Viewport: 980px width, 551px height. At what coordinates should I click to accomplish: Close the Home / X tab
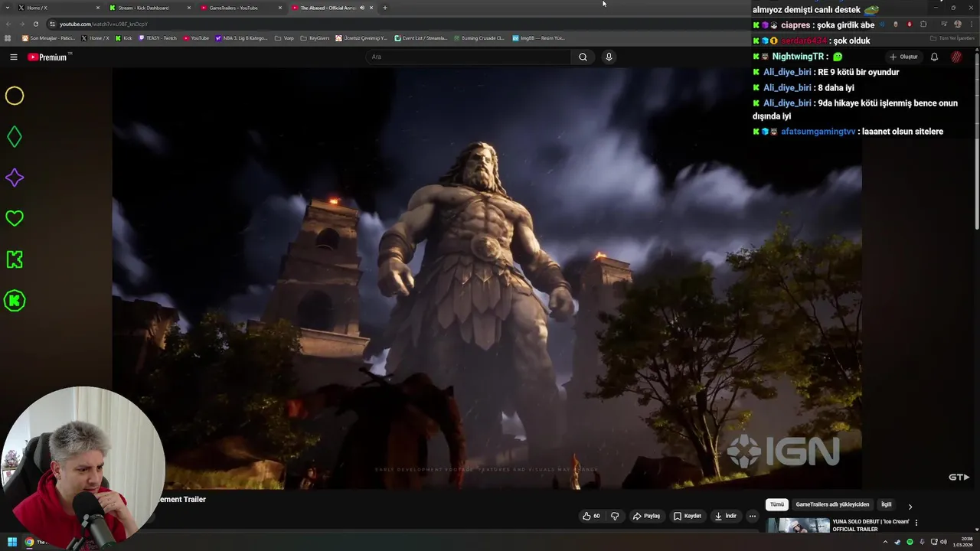click(x=98, y=8)
